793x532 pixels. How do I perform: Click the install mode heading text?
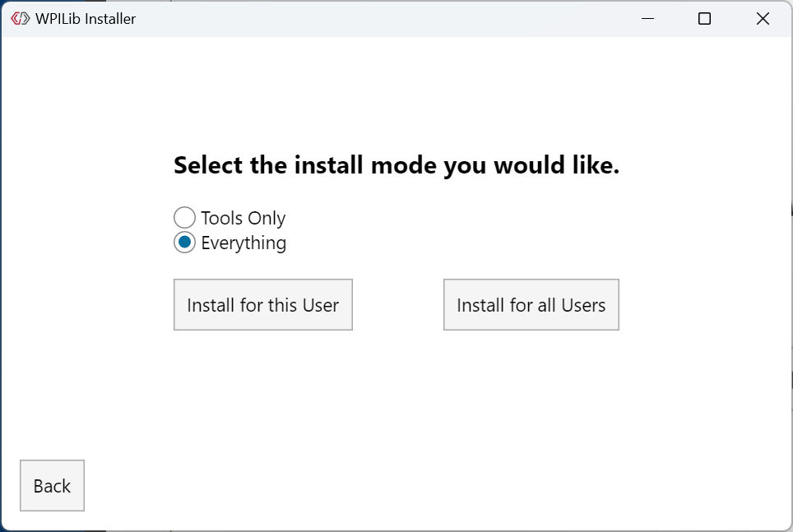pos(396,164)
